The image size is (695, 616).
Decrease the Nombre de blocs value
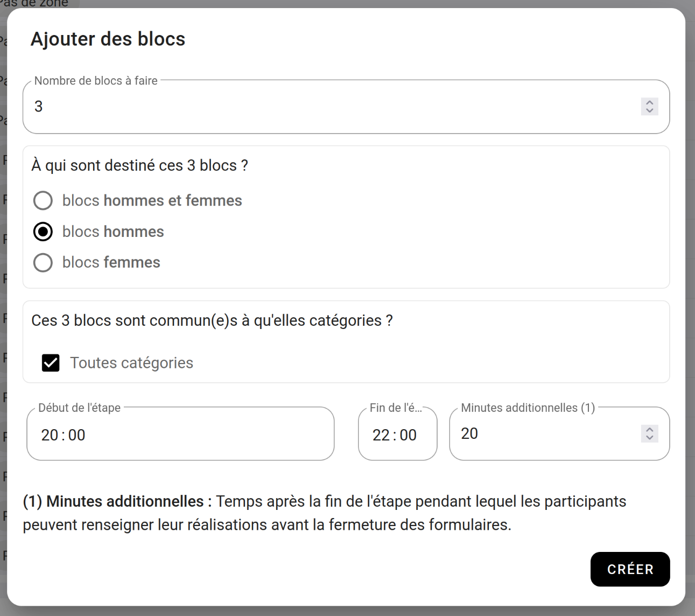pos(650,110)
